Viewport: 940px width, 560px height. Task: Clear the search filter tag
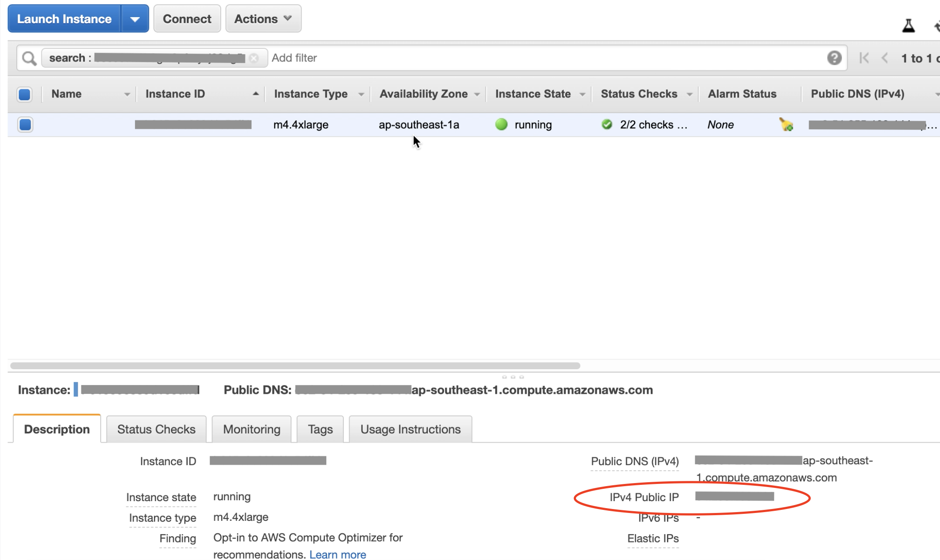[x=254, y=58]
